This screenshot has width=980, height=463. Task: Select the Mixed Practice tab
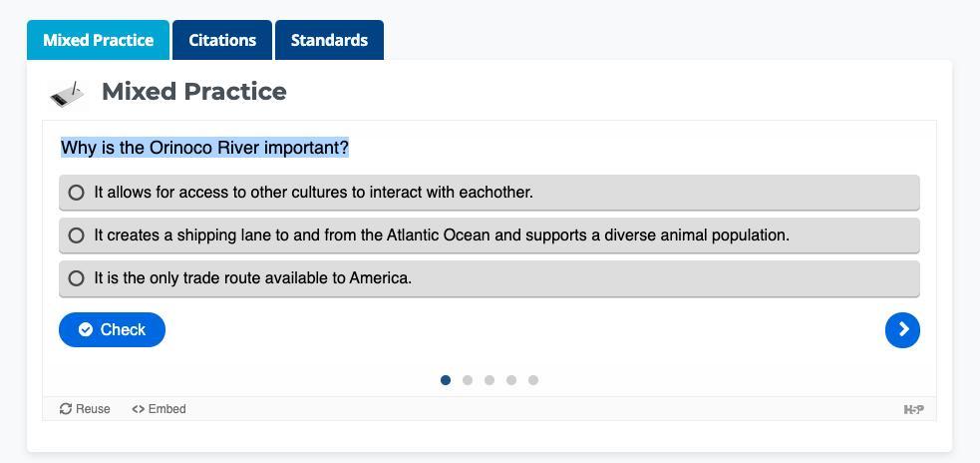click(x=98, y=40)
